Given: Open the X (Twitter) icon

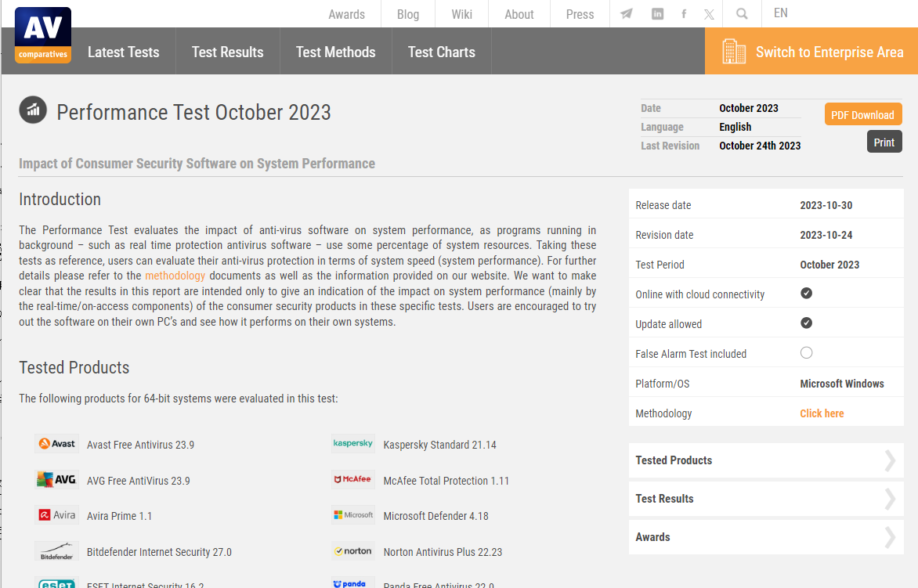Looking at the screenshot, I should [x=709, y=14].
